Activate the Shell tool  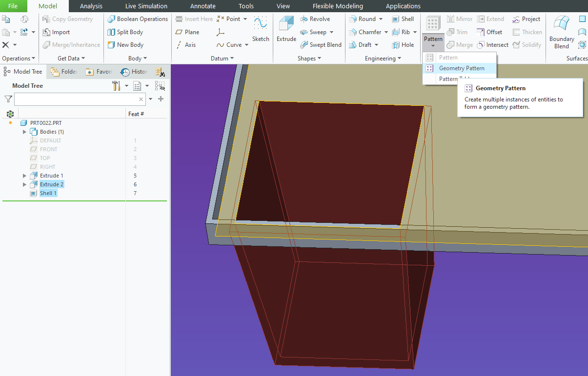(404, 19)
